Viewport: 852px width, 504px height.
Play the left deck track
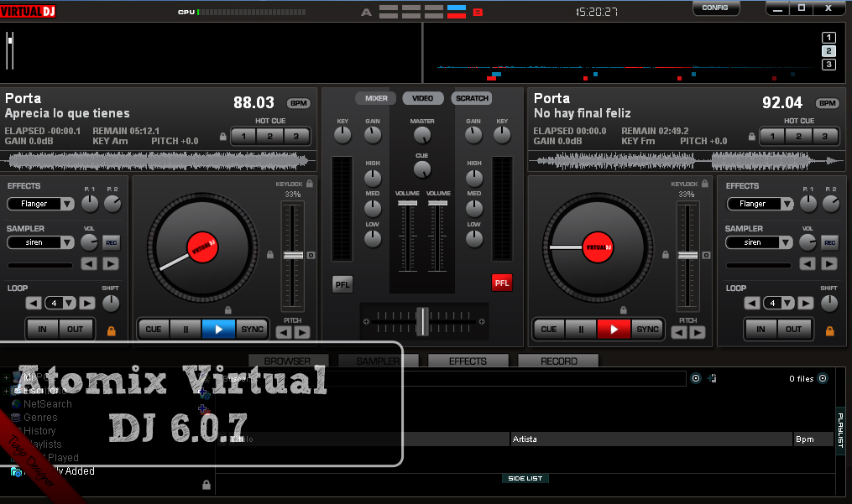click(218, 329)
